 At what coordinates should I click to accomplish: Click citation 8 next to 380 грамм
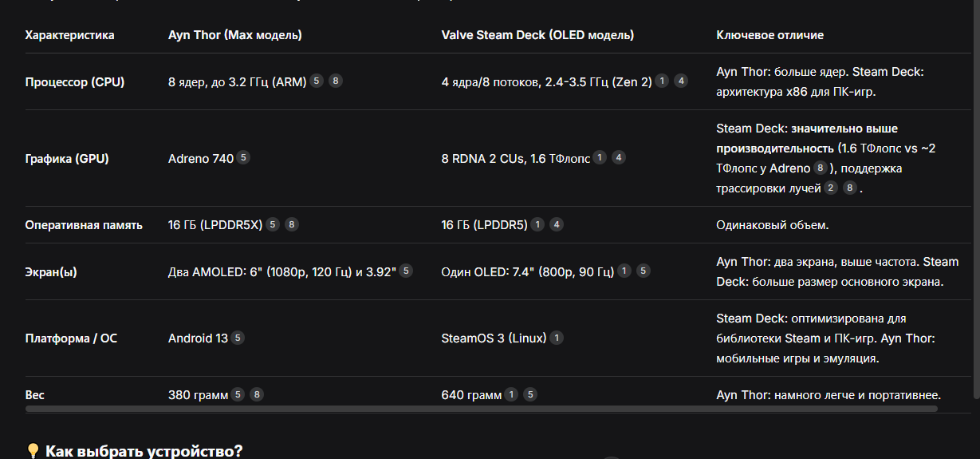tap(257, 394)
